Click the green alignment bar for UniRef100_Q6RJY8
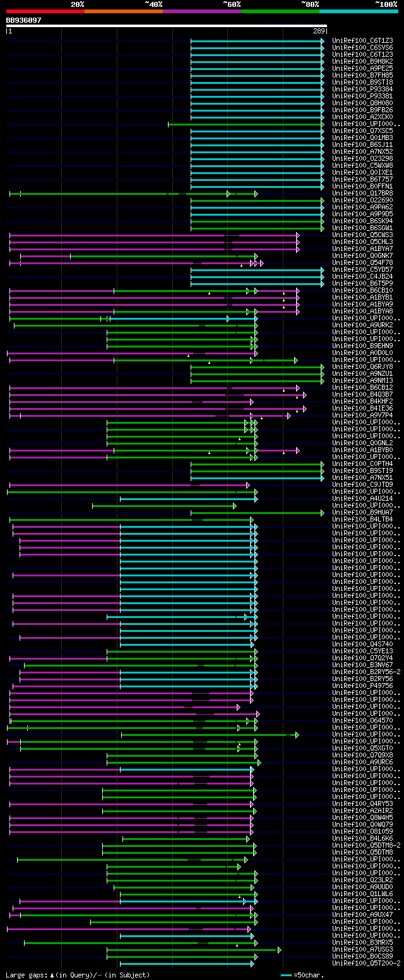Viewport: 404px width, 980px height. (x=258, y=367)
